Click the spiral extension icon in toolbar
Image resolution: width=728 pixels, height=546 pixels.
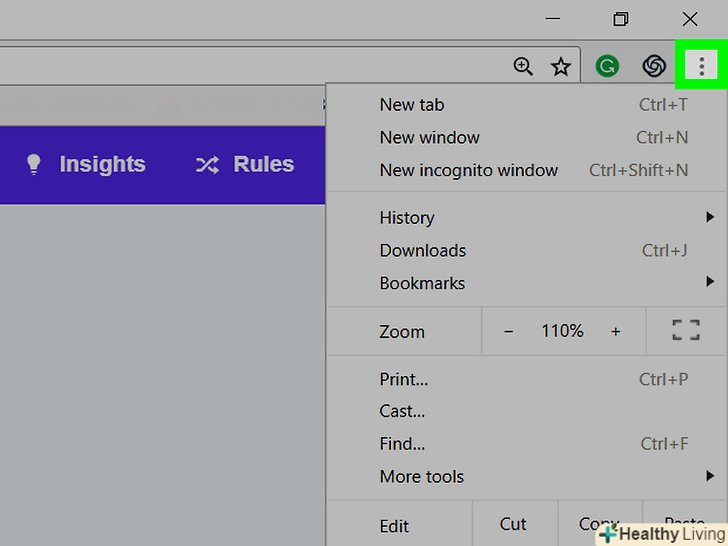click(654, 67)
